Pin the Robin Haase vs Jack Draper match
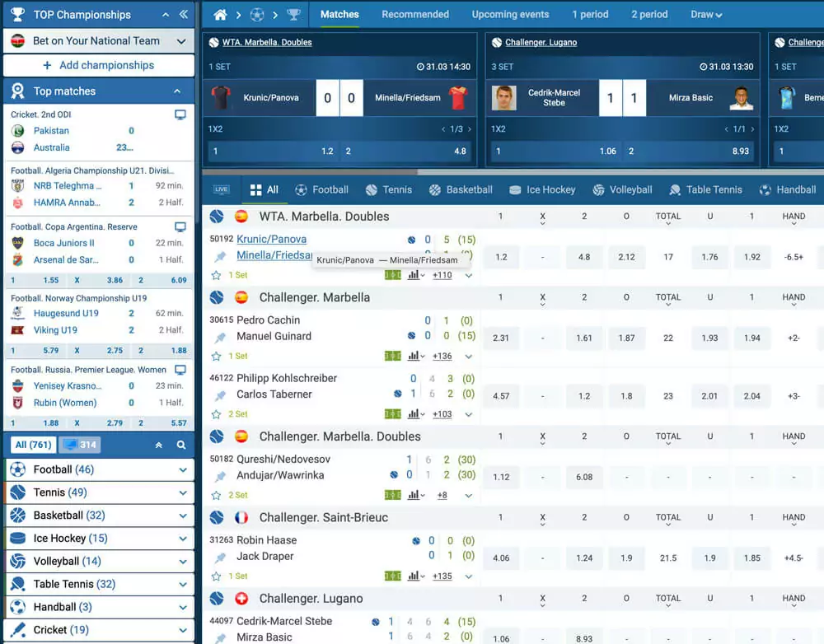The height and width of the screenshot is (644, 824). click(x=220, y=558)
